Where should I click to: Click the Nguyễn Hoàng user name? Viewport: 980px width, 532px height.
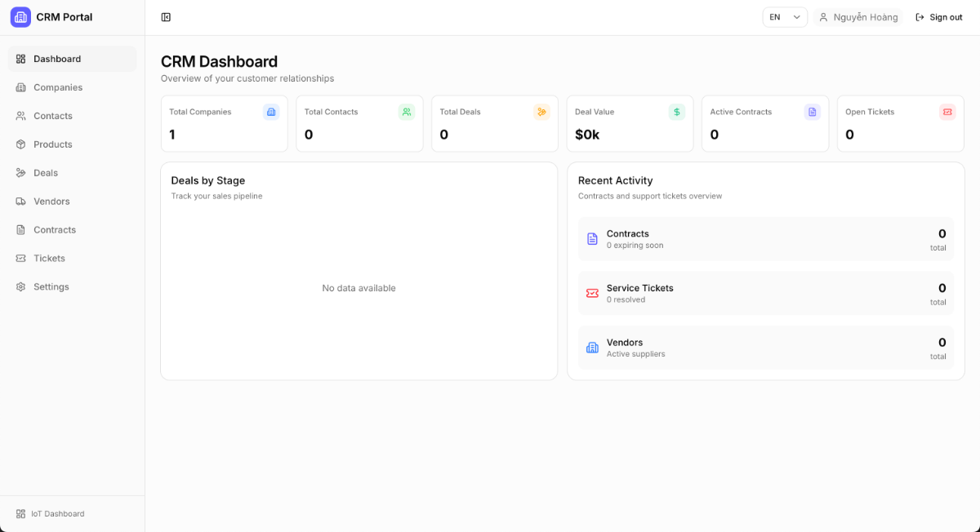(x=866, y=17)
